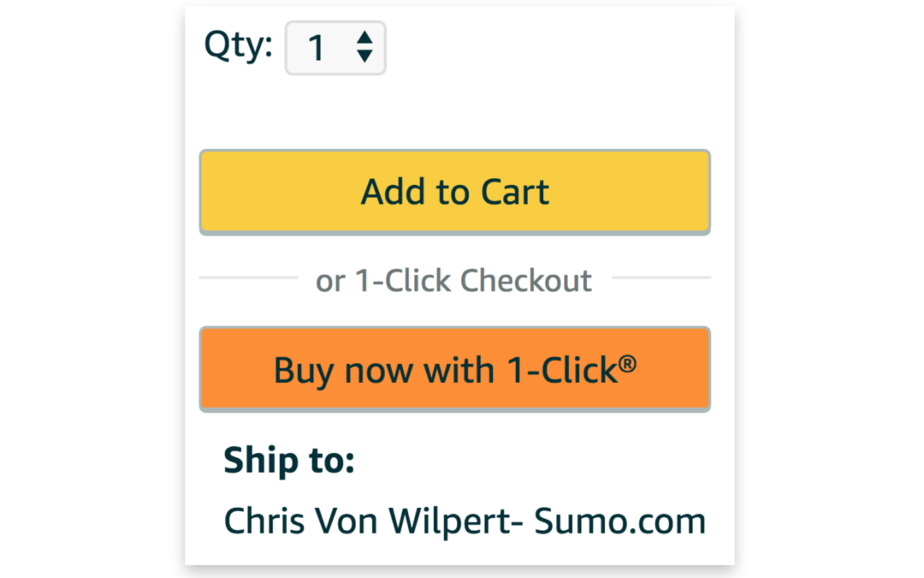Viewport: 924px width, 578px height.
Task: Click the down arrow in Qty selector
Action: tap(364, 57)
